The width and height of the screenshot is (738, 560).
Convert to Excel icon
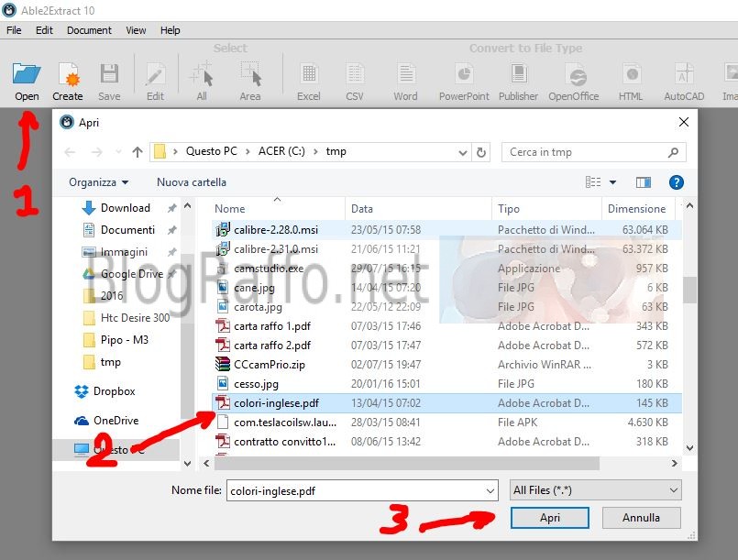tap(309, 74)
